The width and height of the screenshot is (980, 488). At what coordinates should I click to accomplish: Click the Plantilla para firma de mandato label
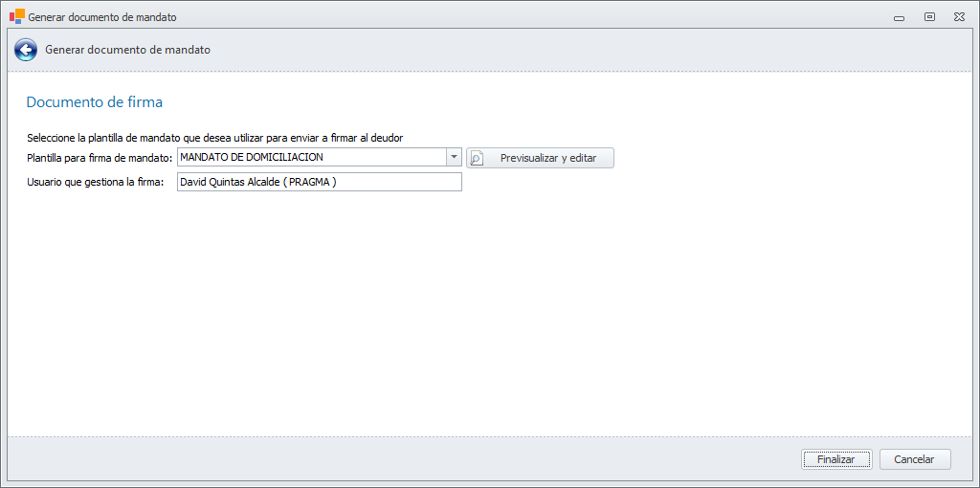(x=100, y=157)
